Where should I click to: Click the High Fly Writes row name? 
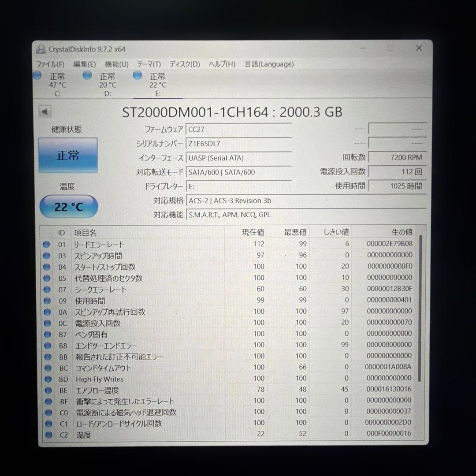tap(100, 379)
